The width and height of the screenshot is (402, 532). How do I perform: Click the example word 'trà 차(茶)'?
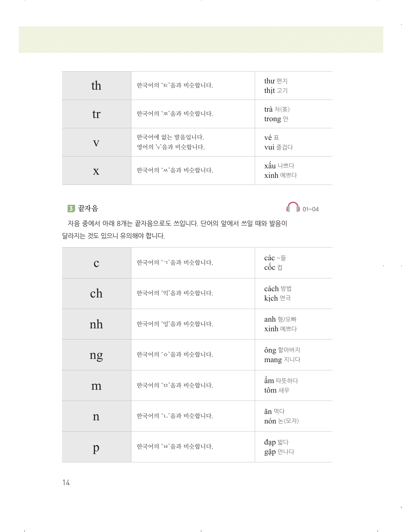(277, 109)
